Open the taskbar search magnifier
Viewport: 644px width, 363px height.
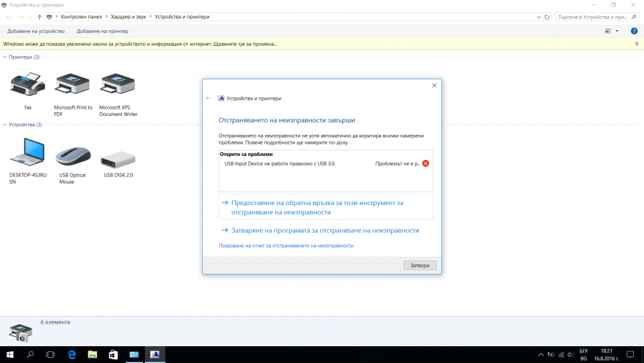click(x=30, y=355)
